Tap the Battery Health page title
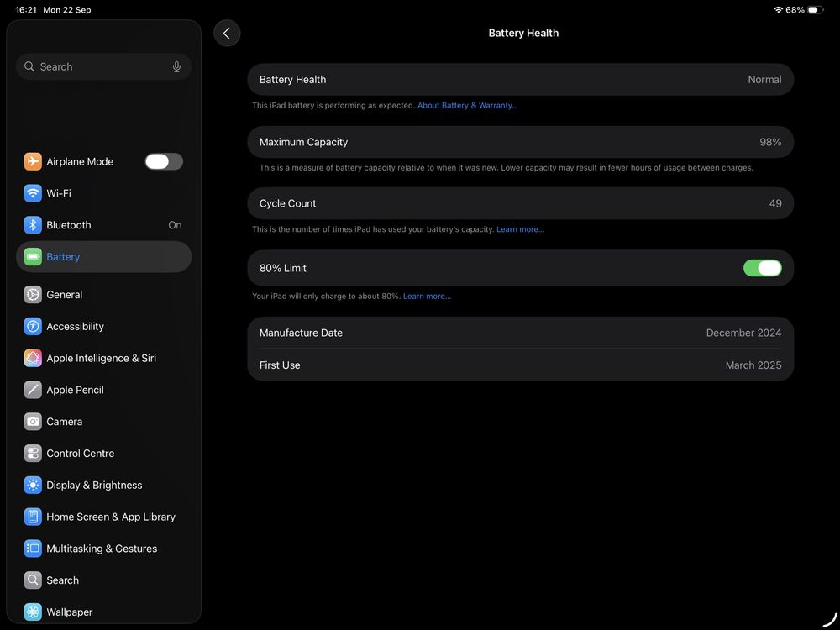This screenshot has height=630, width=840. (x=523, y=34)
